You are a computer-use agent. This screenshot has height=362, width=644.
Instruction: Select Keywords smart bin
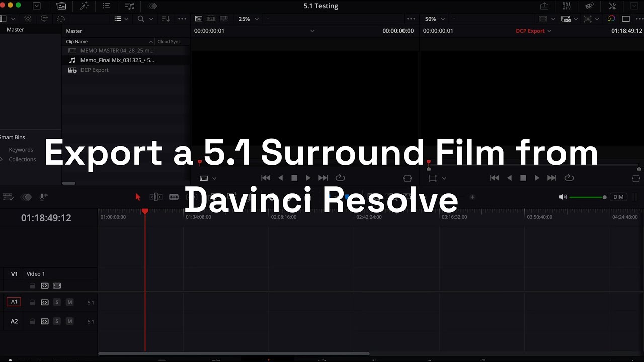tap(21, 150)
